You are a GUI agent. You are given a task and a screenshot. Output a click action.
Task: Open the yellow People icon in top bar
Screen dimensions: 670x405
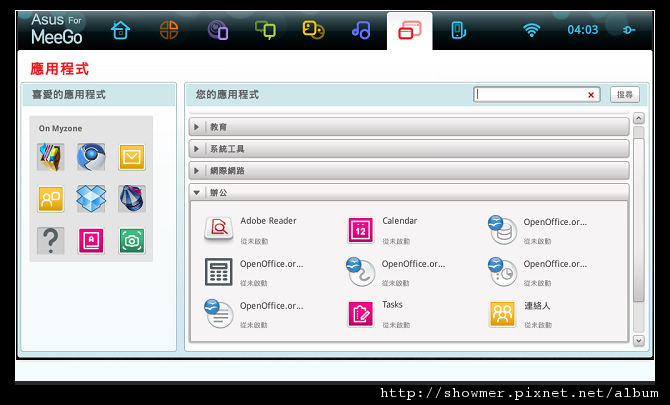[x=313, y=30]
